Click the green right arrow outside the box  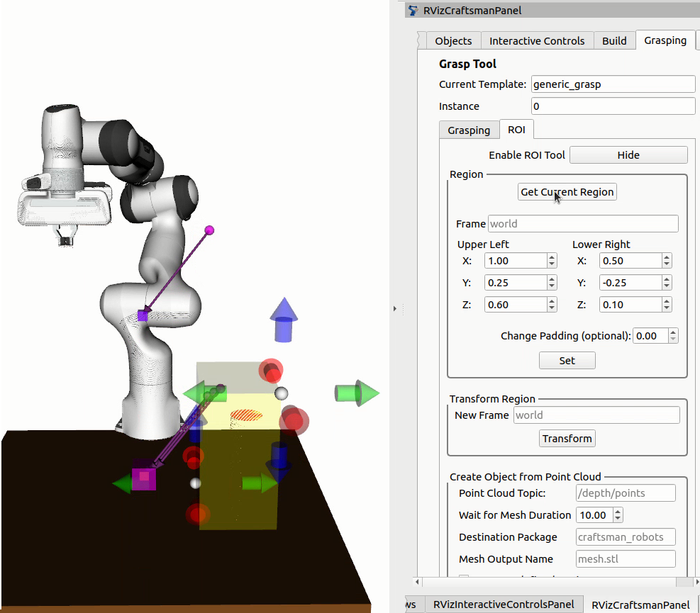(357, 393)
